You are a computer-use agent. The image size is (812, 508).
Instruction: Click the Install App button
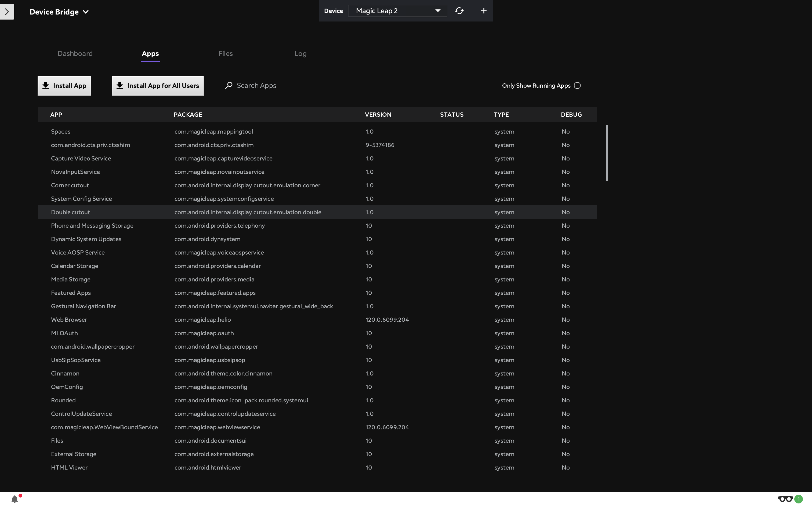[x=64, y=86]
